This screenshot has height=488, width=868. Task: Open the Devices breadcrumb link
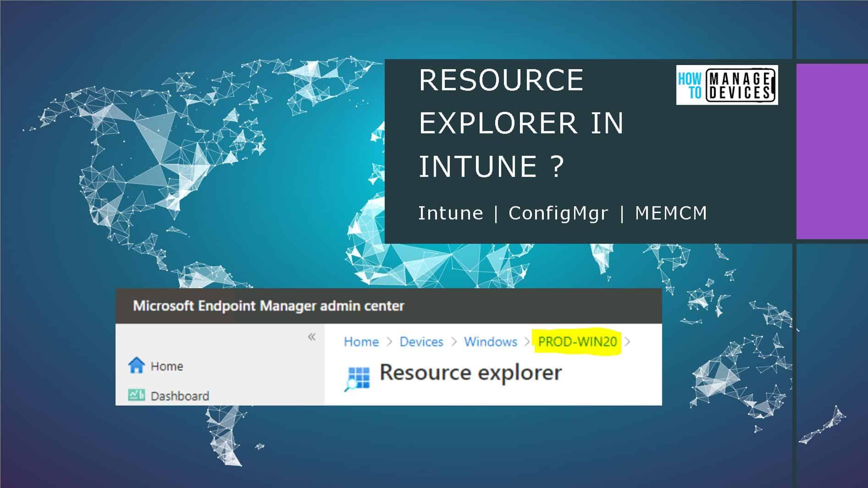[421, 342]
